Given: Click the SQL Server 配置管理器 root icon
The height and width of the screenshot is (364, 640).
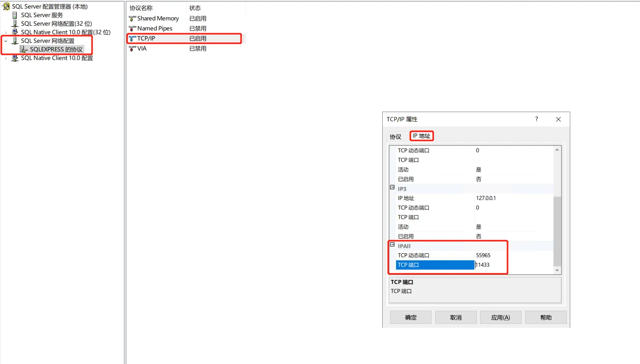Looking at the screenshot, I should coord(6,6).
